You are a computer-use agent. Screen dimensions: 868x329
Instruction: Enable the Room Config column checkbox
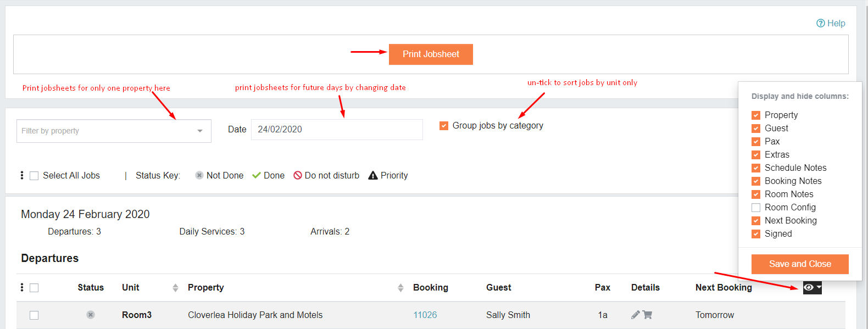756,208
